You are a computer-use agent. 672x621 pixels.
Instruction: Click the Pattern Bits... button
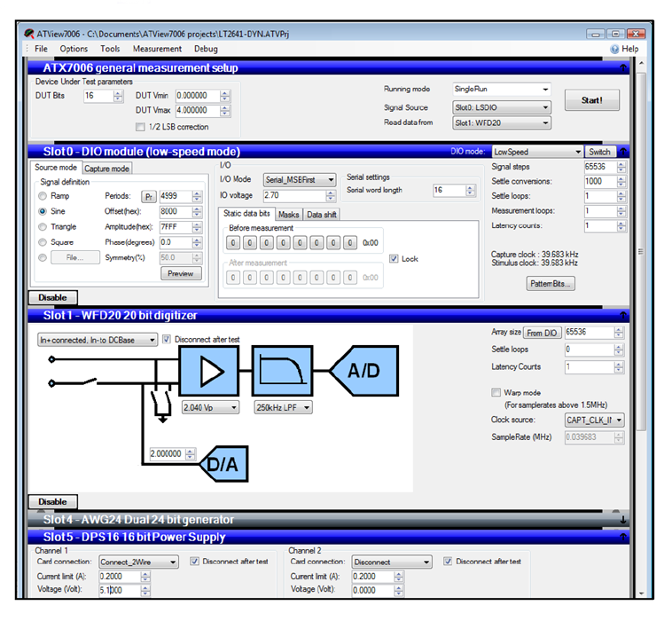point(551,284)
